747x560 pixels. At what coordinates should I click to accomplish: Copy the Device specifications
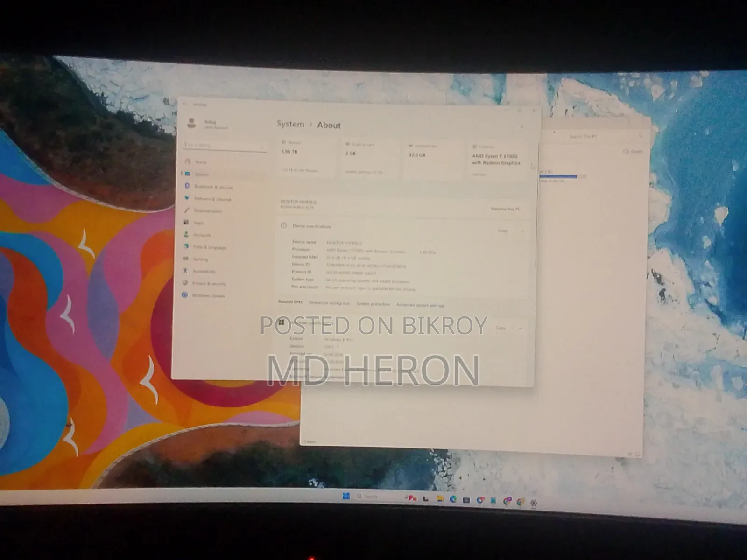pos(502,231)
